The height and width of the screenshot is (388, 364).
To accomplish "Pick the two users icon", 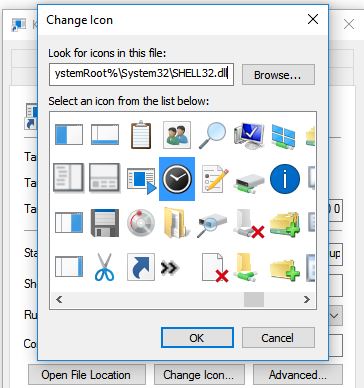I will tap(177, 135).
